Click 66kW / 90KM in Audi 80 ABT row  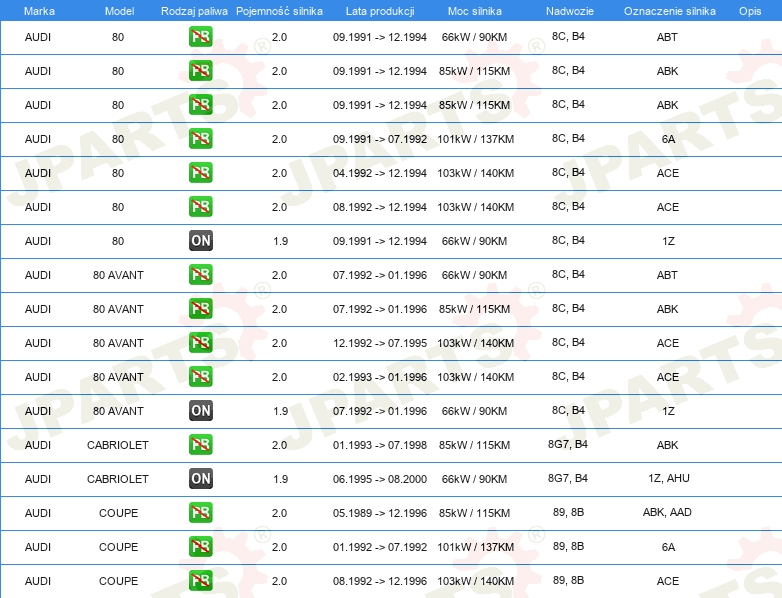[x=474, y=37]
